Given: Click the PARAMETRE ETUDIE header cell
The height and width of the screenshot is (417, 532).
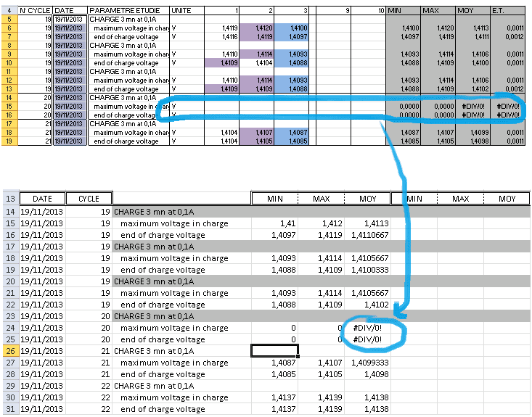Looking at the screenshot, I should [x=128, y=11].
